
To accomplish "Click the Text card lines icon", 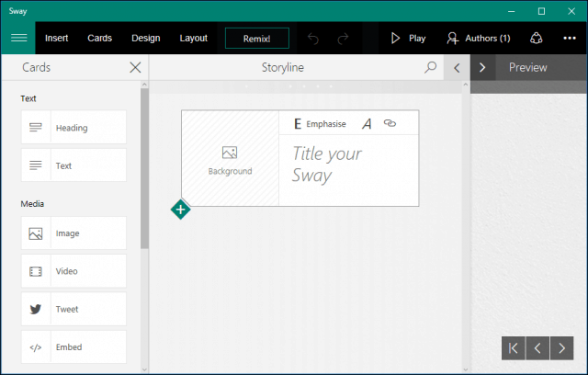I will coord(36,165).
